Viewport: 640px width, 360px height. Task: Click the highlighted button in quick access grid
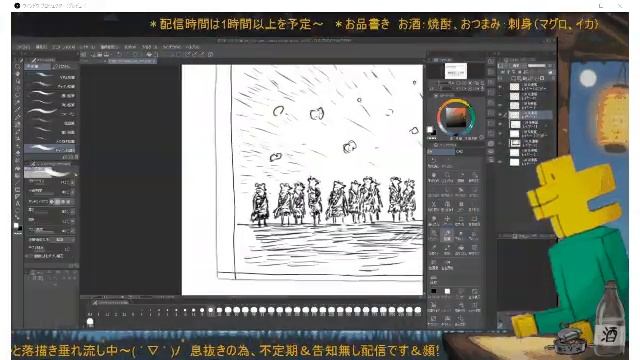(447, 235)
